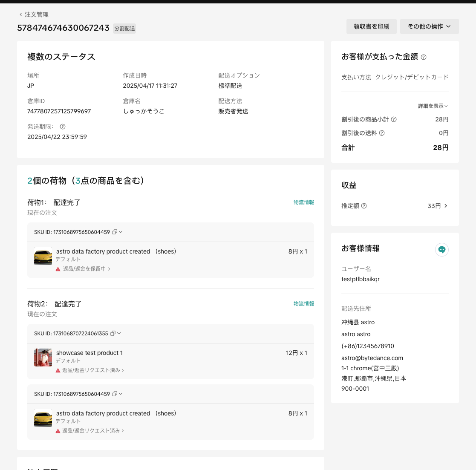Click warning icon under showcase test product
Viewport: 476px width, 470px height.
[x=58, y=370]
